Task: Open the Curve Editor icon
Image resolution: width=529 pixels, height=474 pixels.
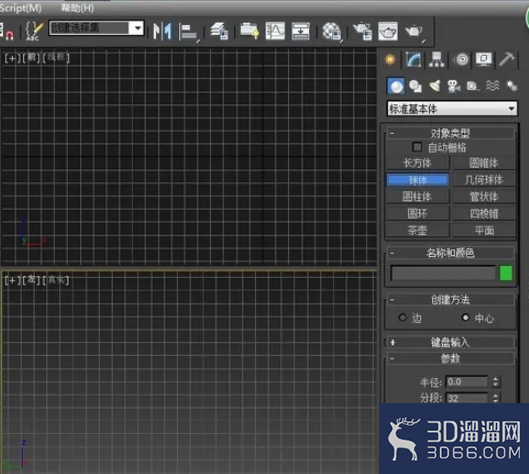Action: 275,31
